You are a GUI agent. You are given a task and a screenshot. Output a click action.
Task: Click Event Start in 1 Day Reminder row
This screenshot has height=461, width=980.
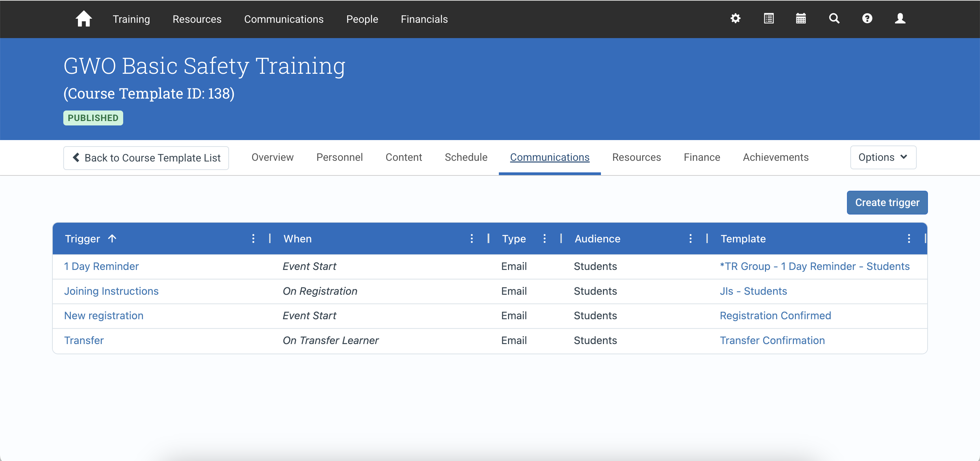coord(309,267)
